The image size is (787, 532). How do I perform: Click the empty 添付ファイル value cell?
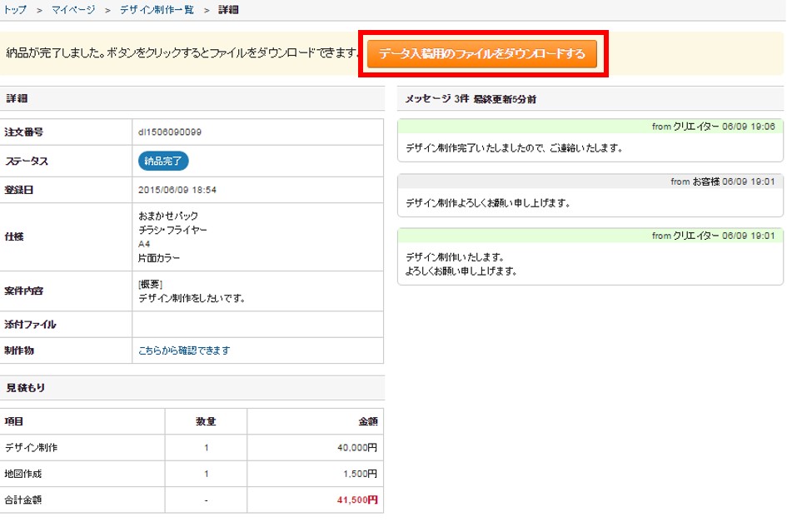click(257, 325)
